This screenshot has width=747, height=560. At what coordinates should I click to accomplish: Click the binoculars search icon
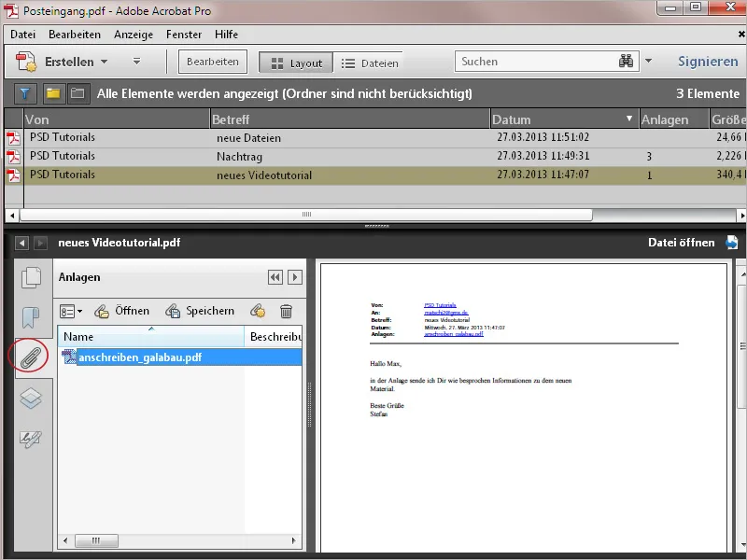tap(626, 61)
